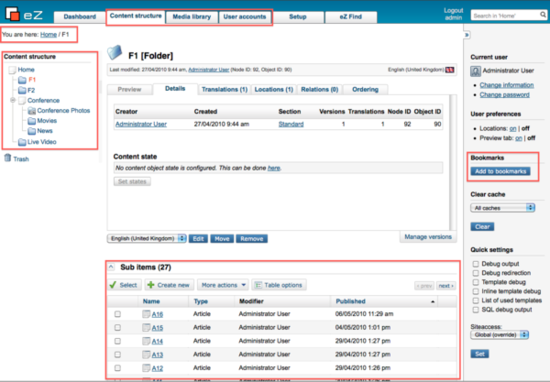Image resolution: width=550 pixels, height=382 pixels.
Task: Click the Search in 'Home' field
Action: [504, 15]
